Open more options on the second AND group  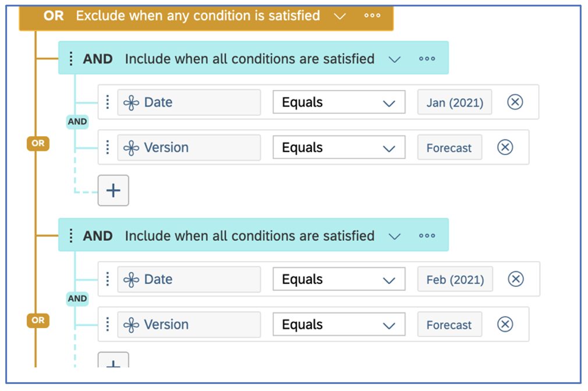(x=427, y=236)
